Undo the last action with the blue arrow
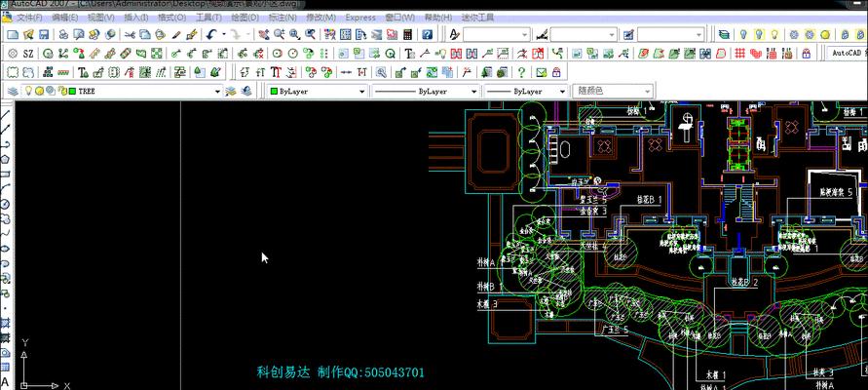Viewport: 868px width, 390px height. (211, 35)
